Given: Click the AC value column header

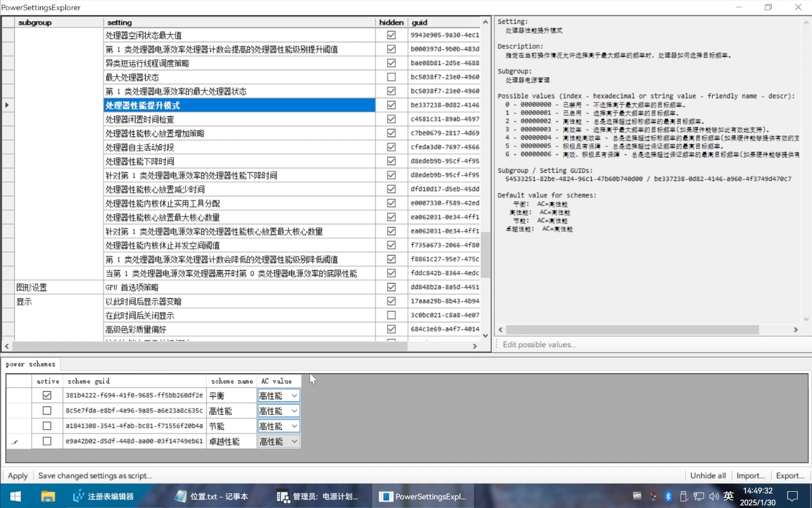Looking at the screenshot, I should pos(279,381).
